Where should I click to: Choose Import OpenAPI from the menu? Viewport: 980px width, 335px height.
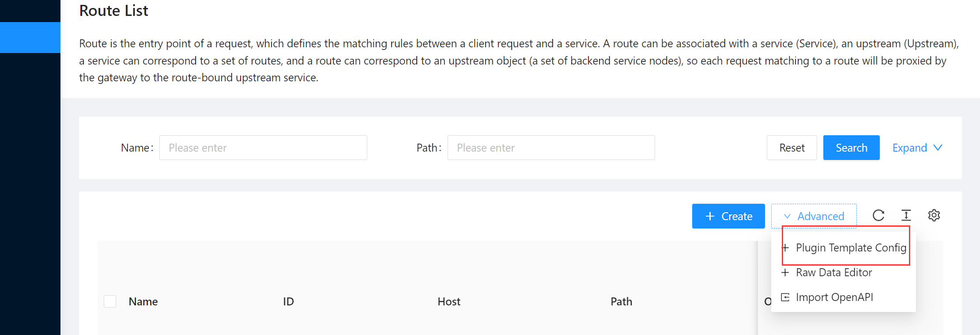(x=834, y=297)
